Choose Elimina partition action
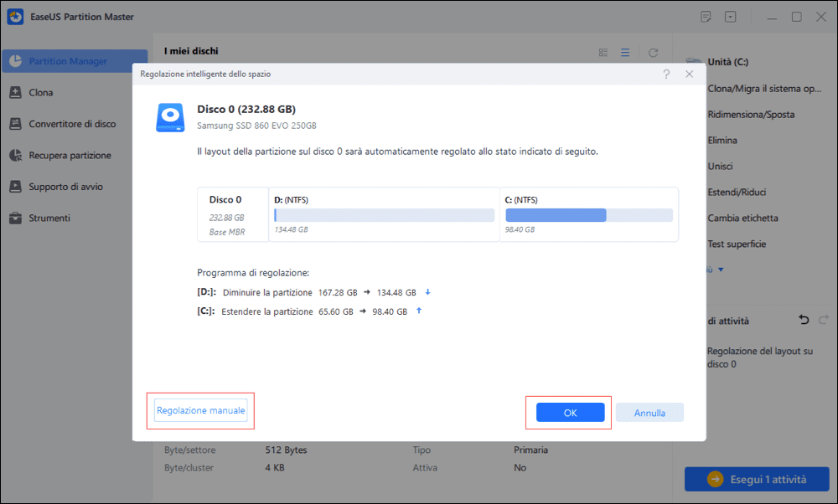The height and width of the screenshot is (504, 838). click(x=722, y=141)
